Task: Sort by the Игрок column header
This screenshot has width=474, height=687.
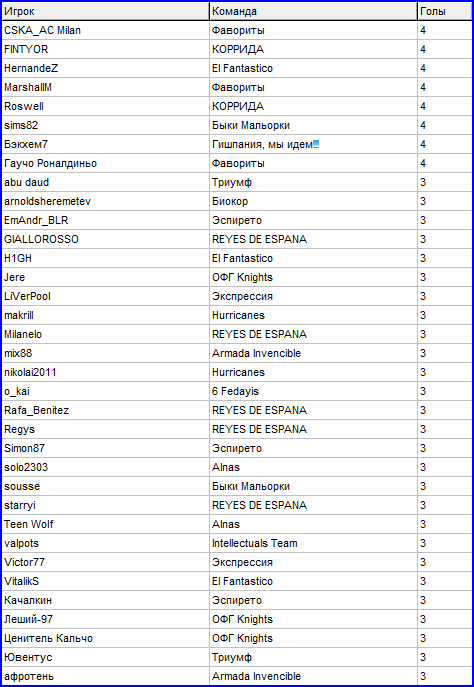Action: (x=106, y=11)
